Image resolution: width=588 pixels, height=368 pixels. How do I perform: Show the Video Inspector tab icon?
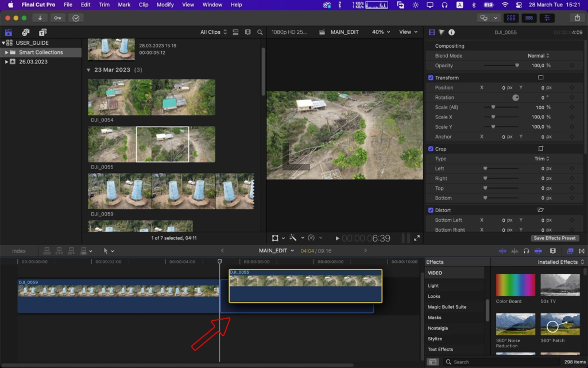pos(432,32)
